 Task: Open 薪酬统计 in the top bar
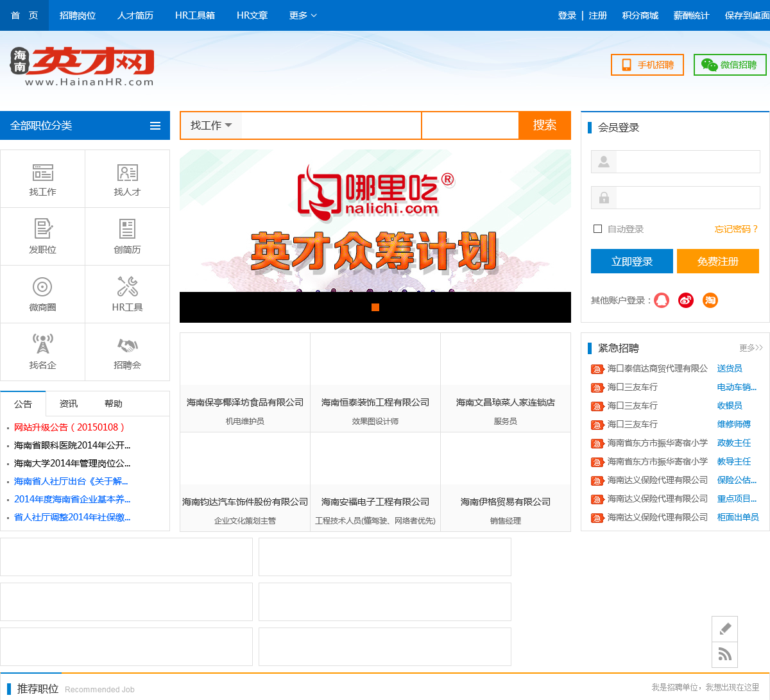pos(692,15)
